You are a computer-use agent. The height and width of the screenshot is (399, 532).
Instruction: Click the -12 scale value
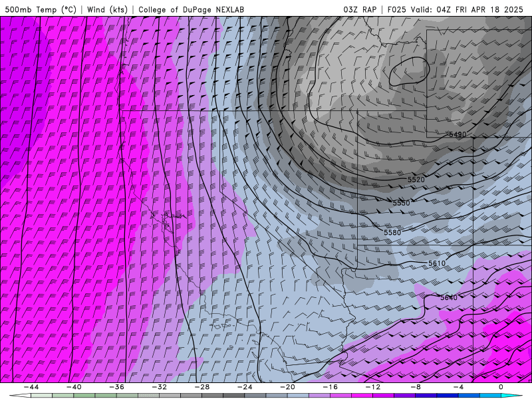click(373, 387)
